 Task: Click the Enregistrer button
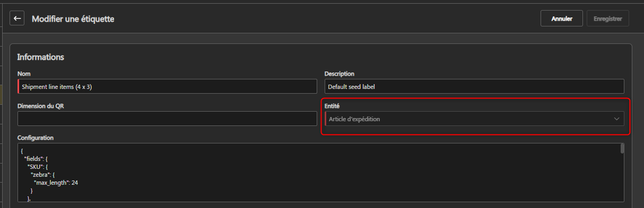coord(608,19)
